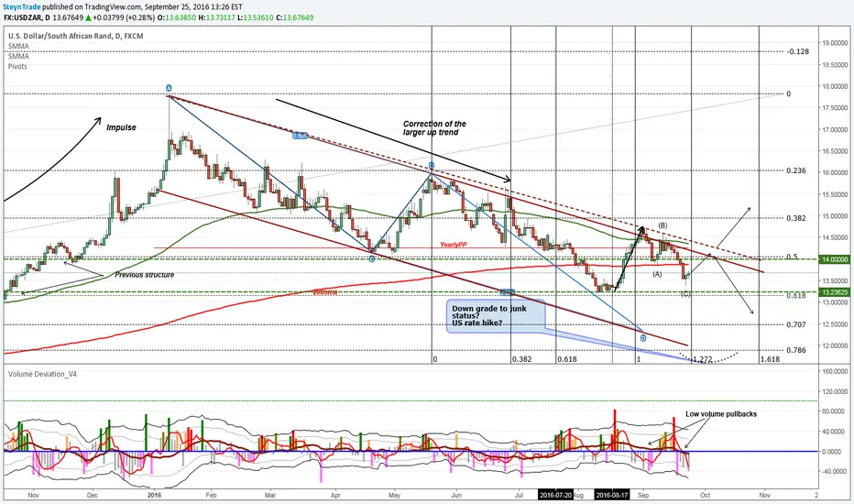Click the 16.00000 price axis label
Screen dimensions: 854x504
(x=835, y=172)
